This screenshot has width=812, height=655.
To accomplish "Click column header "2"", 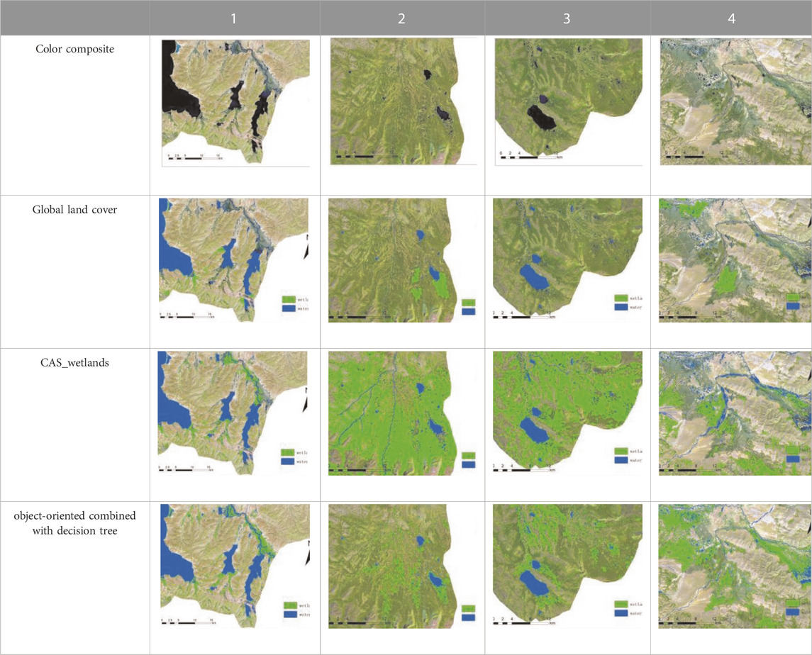I will 402,18.
